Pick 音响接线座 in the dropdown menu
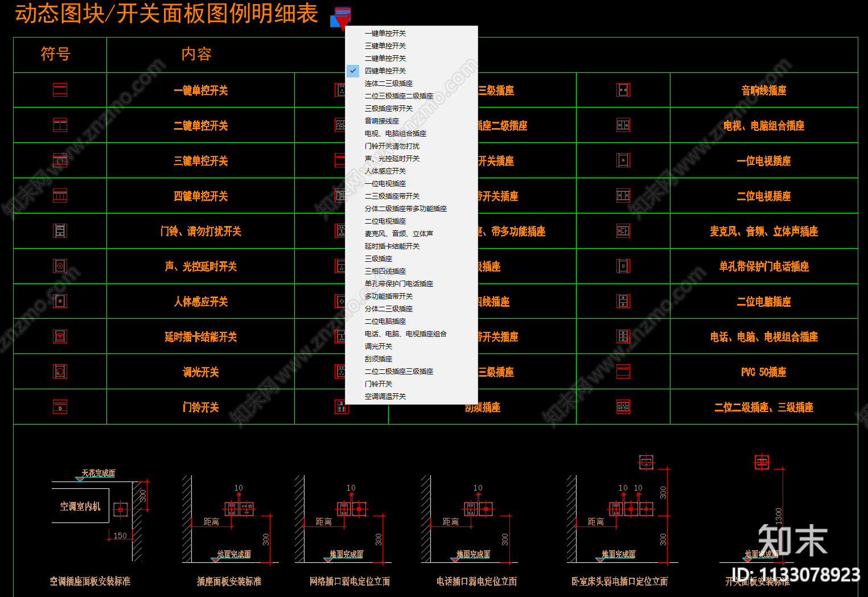The image size is (868, 597). 382,121
